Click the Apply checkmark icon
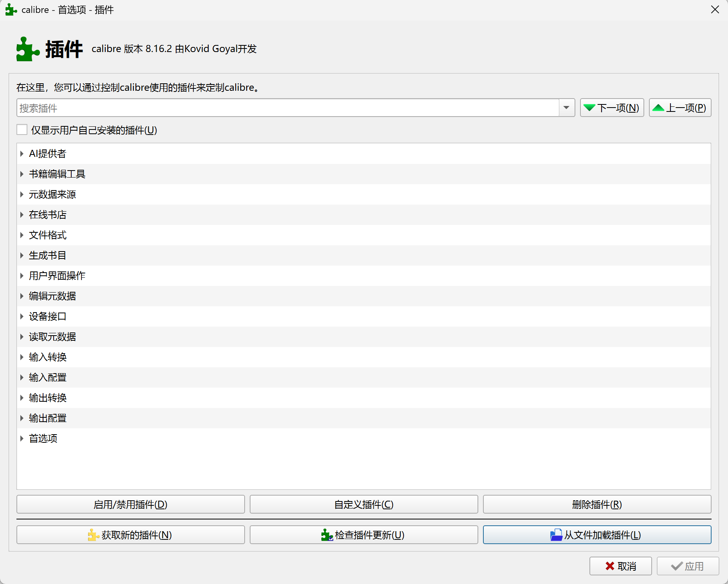 point(676,566)
